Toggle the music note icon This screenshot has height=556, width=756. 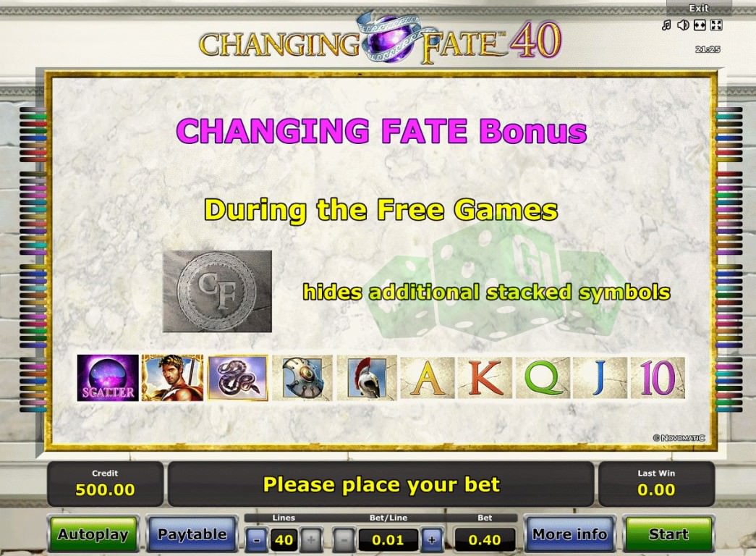[666, 25]
